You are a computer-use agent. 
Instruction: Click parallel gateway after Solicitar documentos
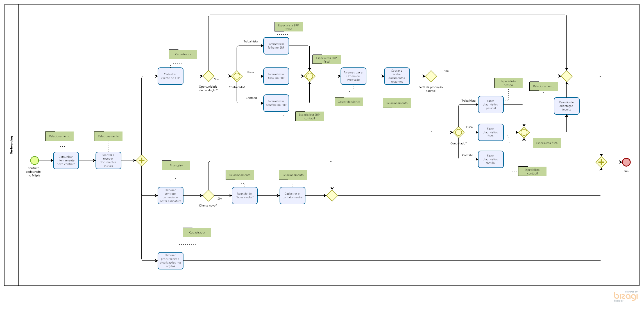(142, 160)
